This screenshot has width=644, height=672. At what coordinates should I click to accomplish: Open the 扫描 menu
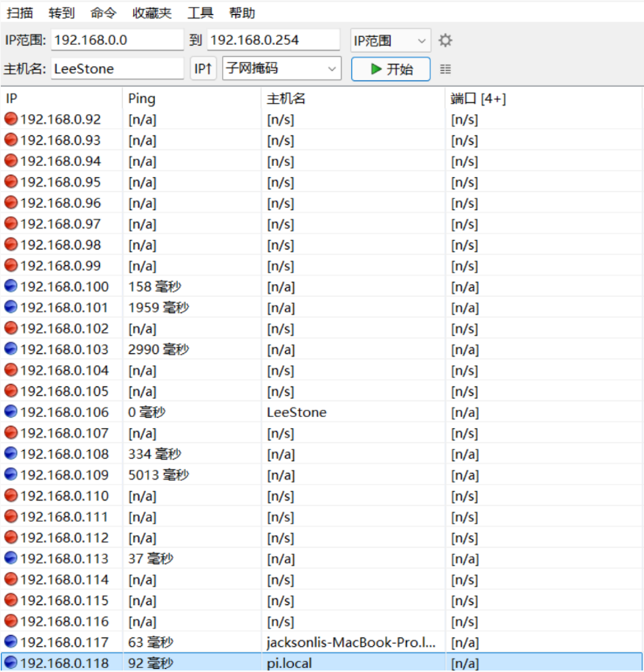(x=20, y=13)
